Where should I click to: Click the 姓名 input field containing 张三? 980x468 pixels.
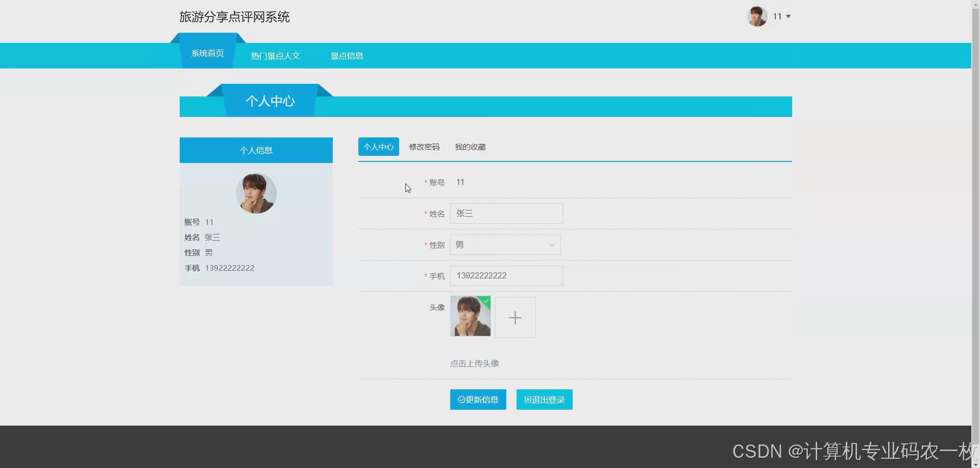tap(506, 214)
